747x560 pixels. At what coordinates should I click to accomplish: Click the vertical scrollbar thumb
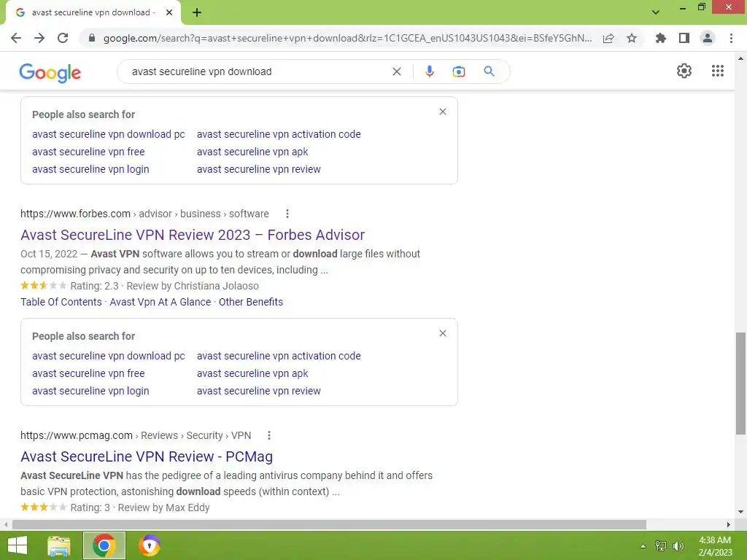740,384
